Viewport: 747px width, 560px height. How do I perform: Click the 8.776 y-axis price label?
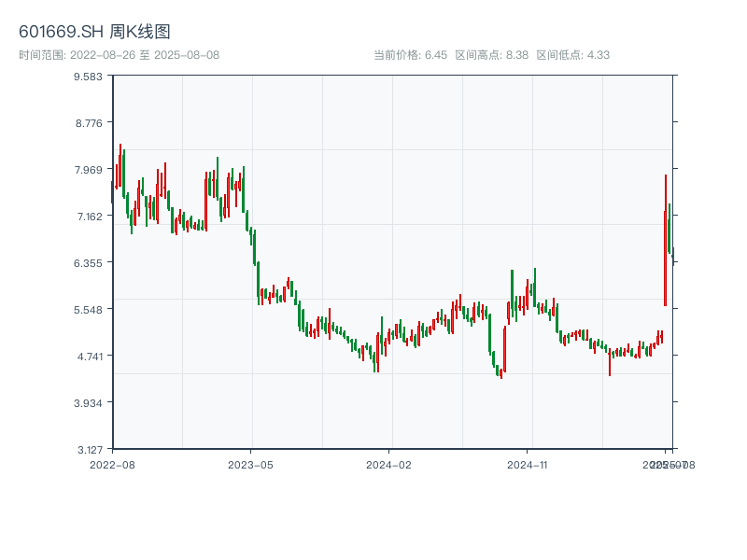click(x=88, y=123)
